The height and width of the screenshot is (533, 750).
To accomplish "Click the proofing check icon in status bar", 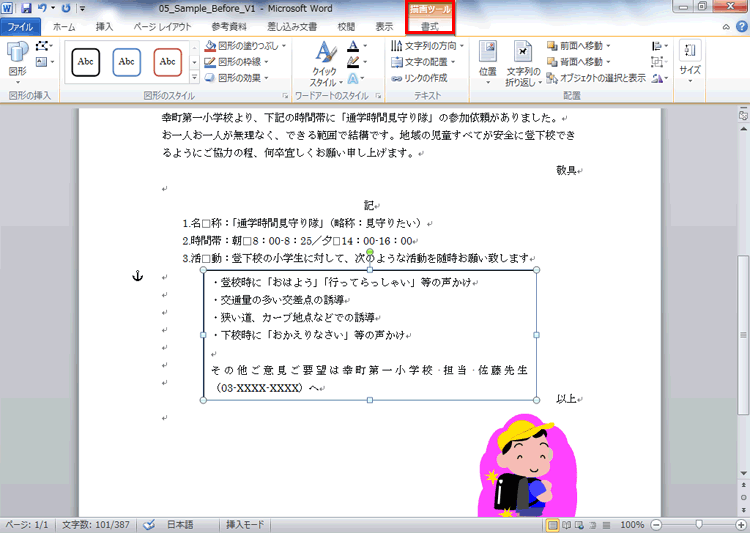I will click(x=149, y=525).
